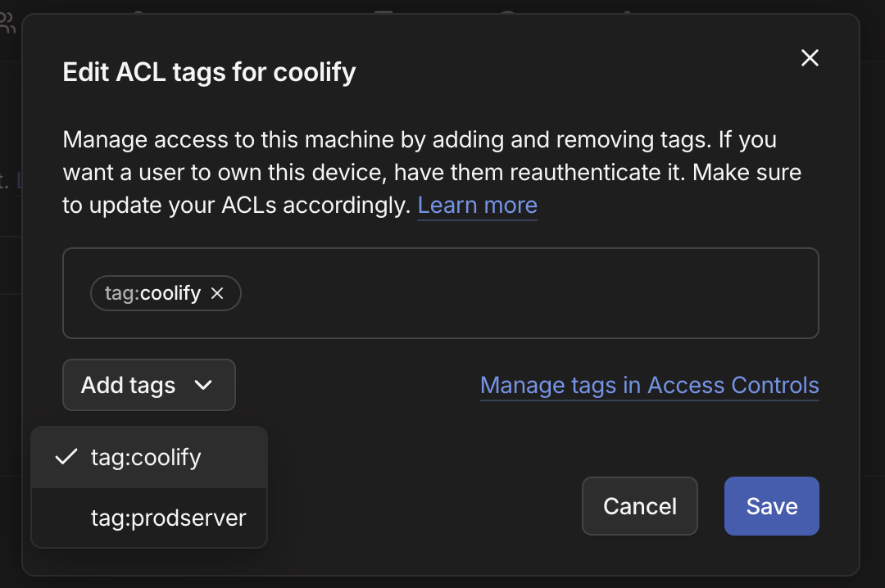Image resolution: width=885 pixels, height=588 pixels.
Task: Click the 'tag:' prefix on the coolify chip
Action: tap(121, 293)
